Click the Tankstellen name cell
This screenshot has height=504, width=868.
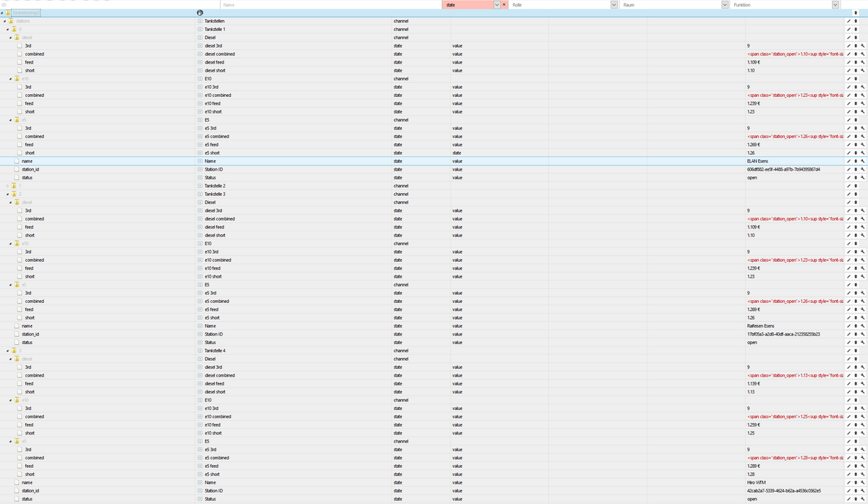click(x=293, y=21)
